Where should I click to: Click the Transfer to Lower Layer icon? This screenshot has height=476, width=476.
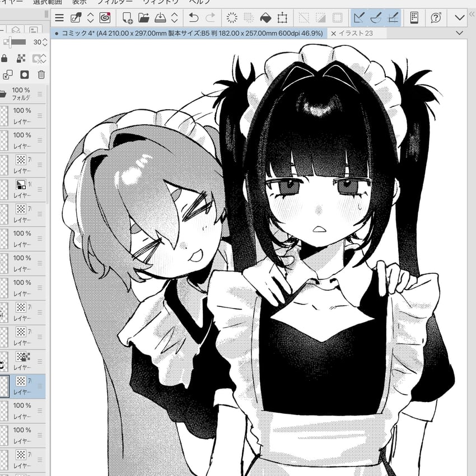point(8,74)
